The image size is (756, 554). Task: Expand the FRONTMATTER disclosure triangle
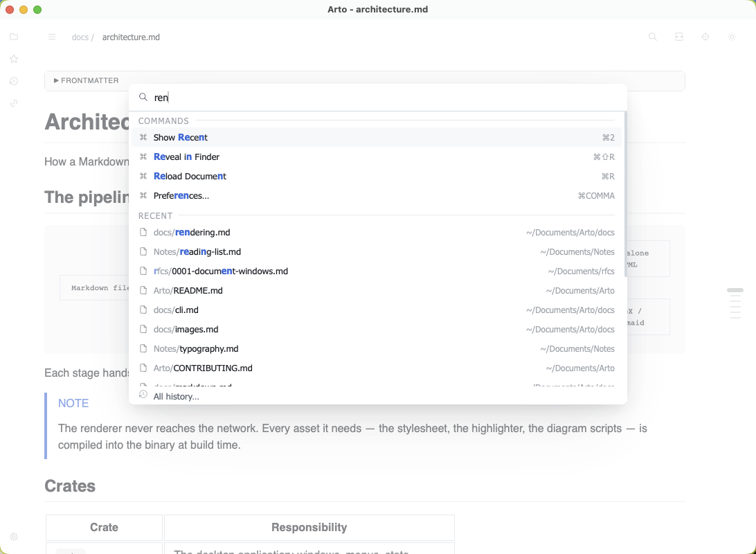click(x=56, y=80)
